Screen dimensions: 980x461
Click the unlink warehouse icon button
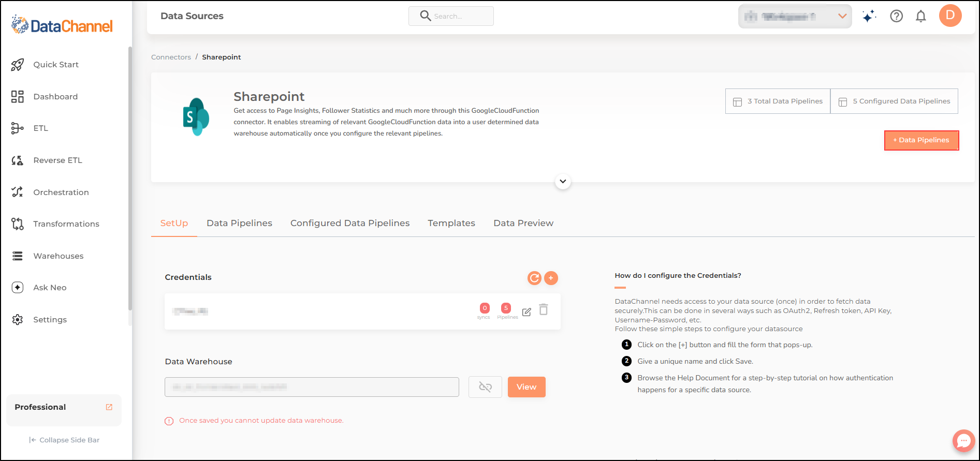tap(485, 387)
